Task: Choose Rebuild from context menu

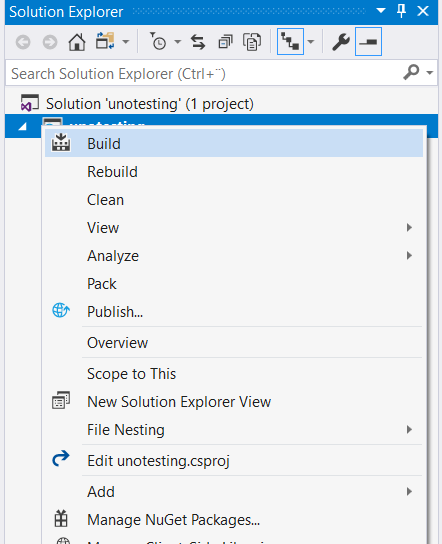Action: tap(234, 172)
